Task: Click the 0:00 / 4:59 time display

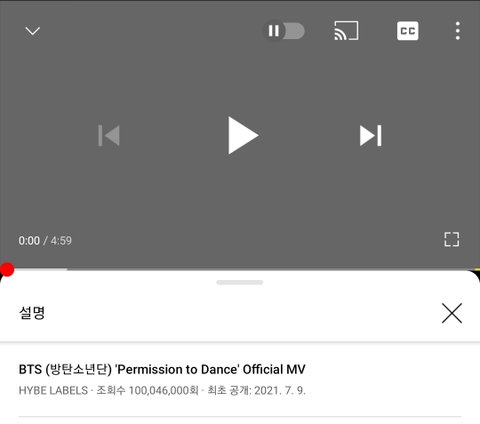Action: click(x=45, y=241)
